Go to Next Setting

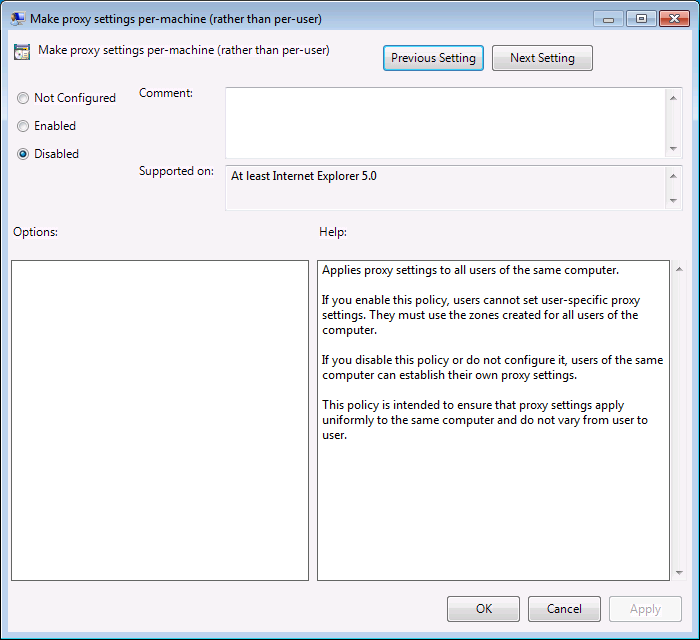(542, 58)
